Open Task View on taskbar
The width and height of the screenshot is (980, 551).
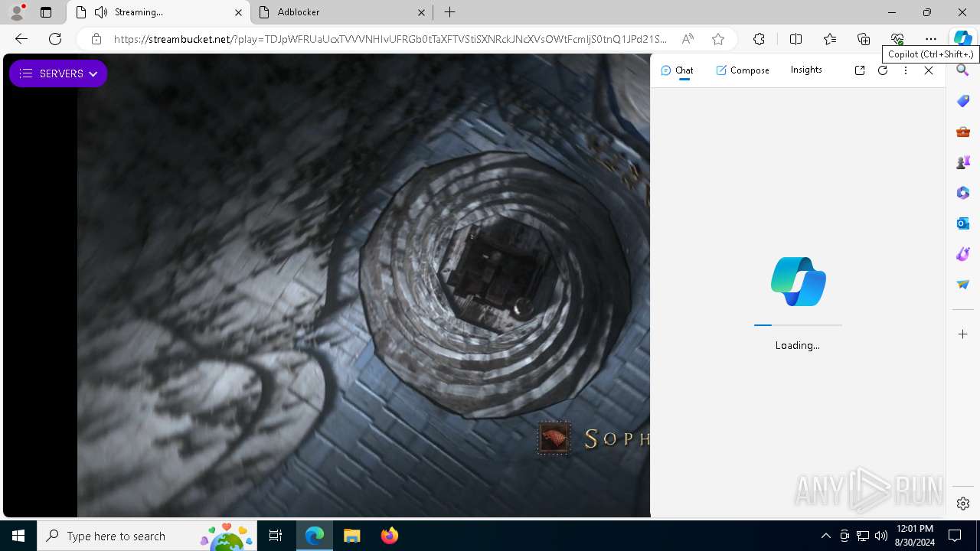[x=276, y=536]
